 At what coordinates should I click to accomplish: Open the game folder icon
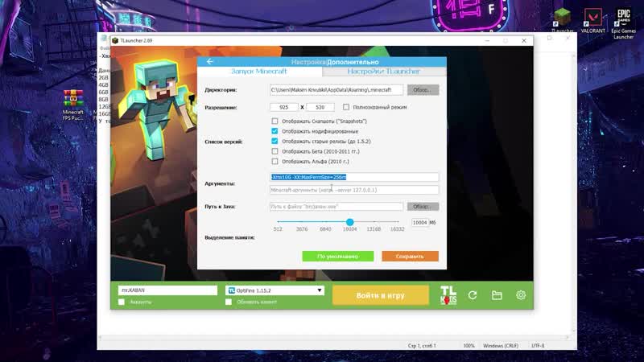497,295
